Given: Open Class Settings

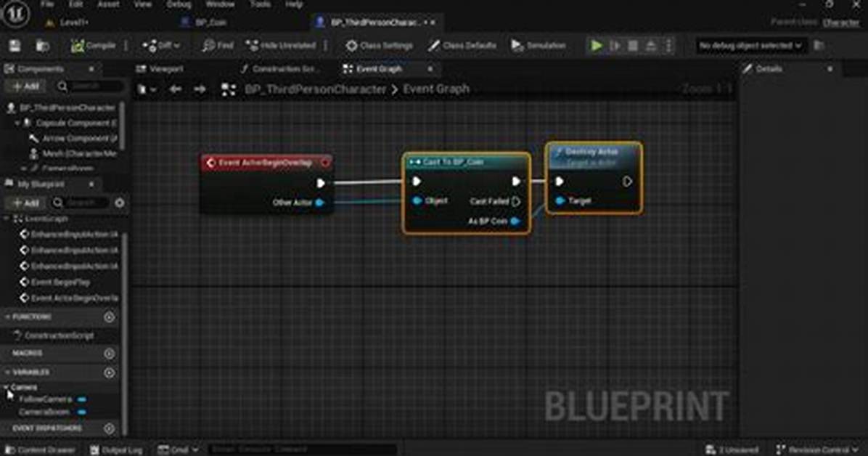Looking at the screenshot, I should click(x=379, y=46).
